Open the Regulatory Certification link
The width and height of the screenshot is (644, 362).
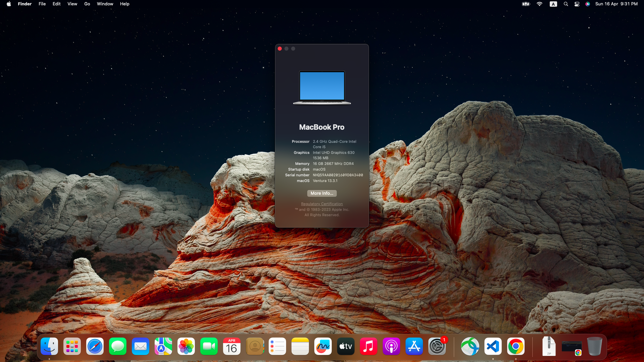tap(322, 204)
